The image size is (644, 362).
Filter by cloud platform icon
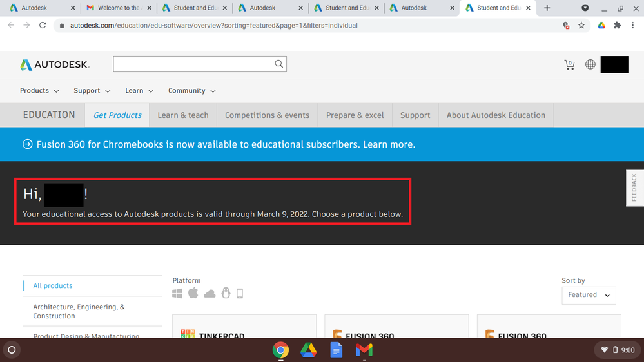tap(210, 294)
